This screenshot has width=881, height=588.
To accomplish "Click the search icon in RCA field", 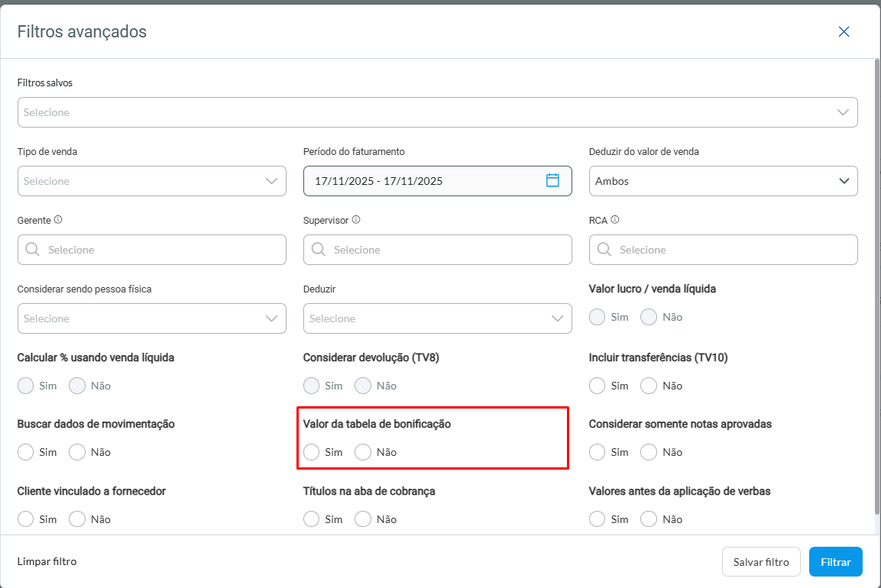I will pyautogui.click(x=604, y=250).
